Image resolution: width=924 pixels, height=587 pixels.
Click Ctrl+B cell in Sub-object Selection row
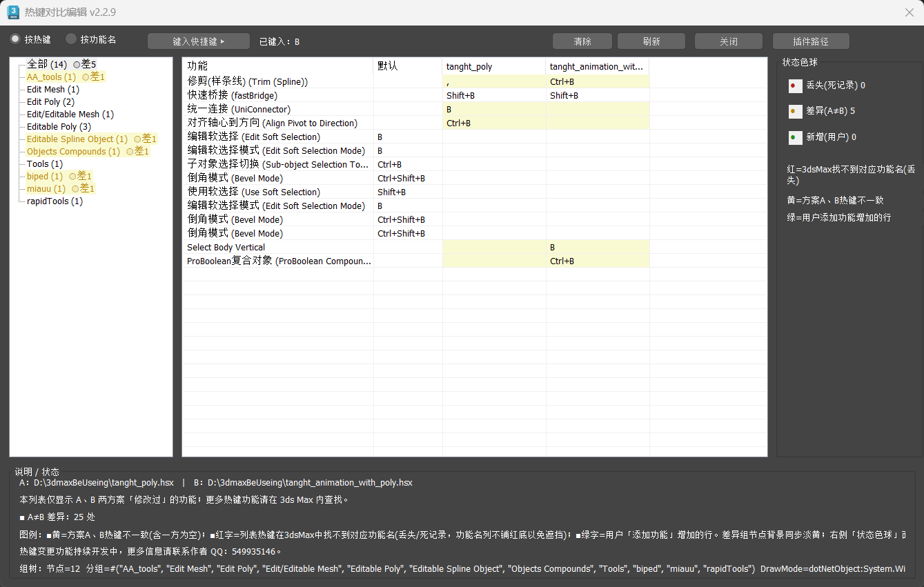coord(408,164)
